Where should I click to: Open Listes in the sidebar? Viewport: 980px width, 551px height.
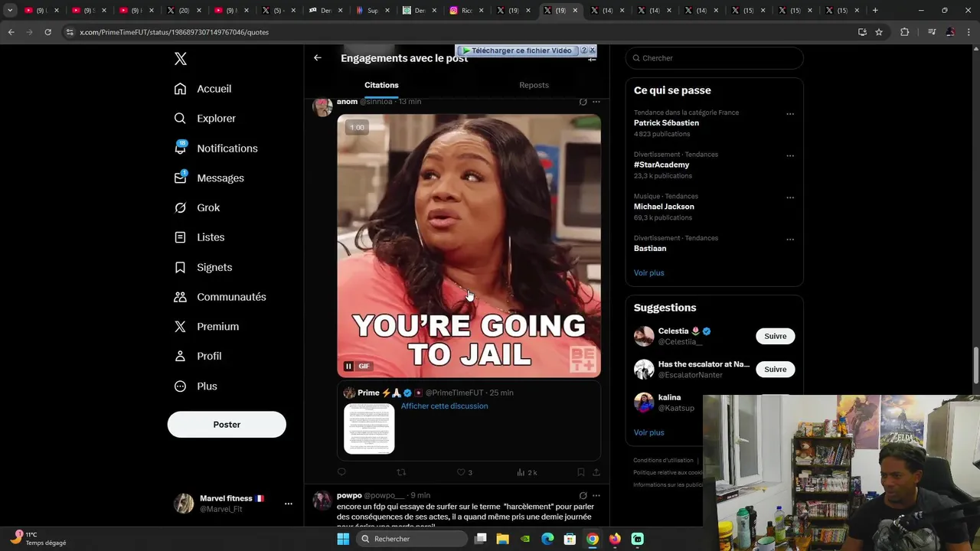(199, 237)
